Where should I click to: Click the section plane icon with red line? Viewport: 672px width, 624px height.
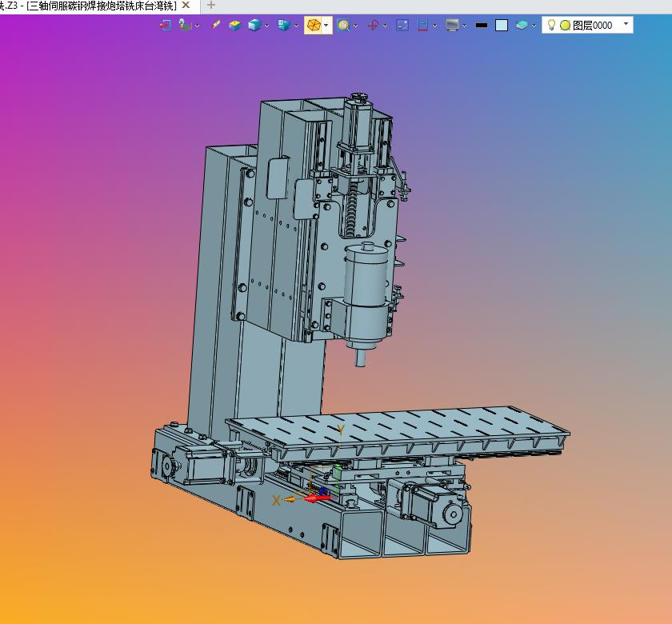pyautogui.click(x=422, y=26)
